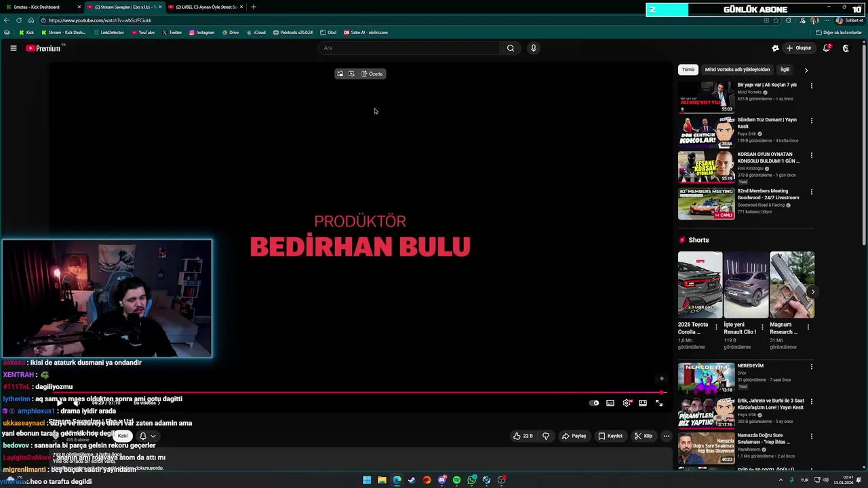Click the sparkle icon beside Oluştur

coord(775,48)
